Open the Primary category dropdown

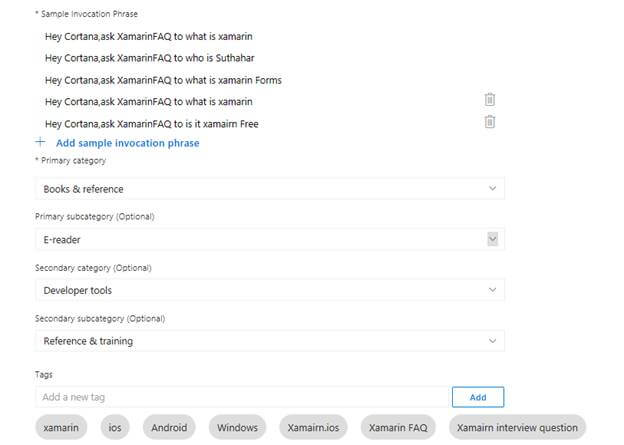click(269, 189)
